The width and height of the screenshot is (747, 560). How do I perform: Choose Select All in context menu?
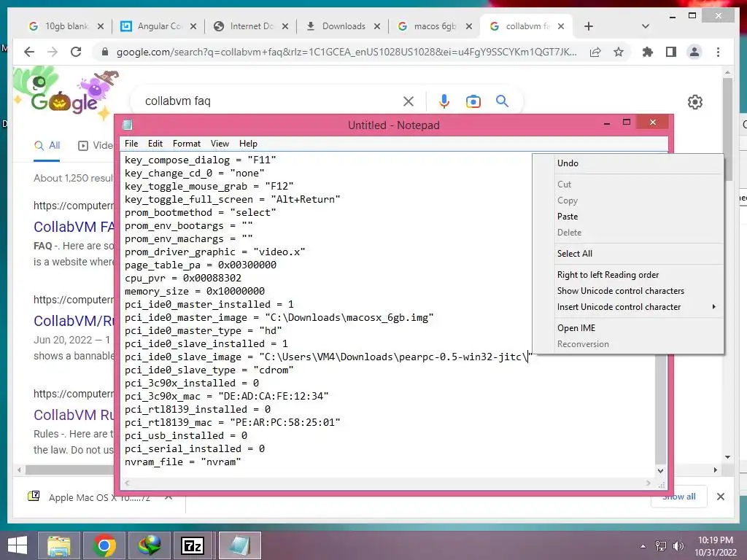click(628, 253)
